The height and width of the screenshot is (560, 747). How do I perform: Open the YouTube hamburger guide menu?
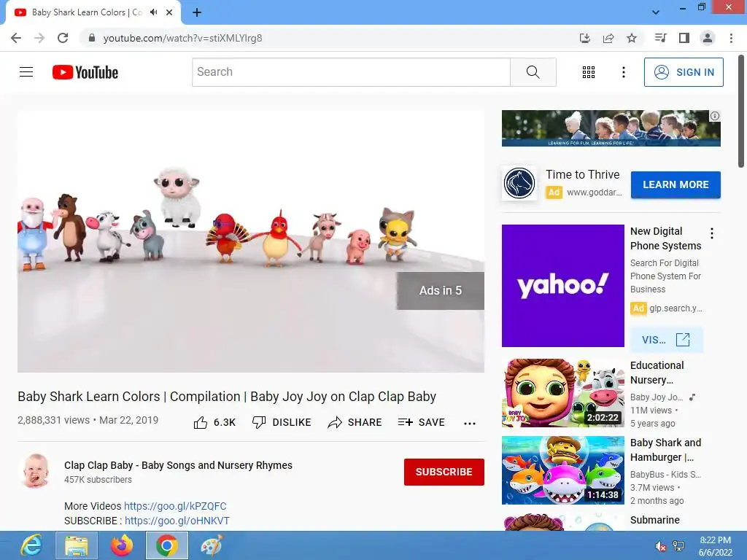pyautogui.click(x=26, y=72)
